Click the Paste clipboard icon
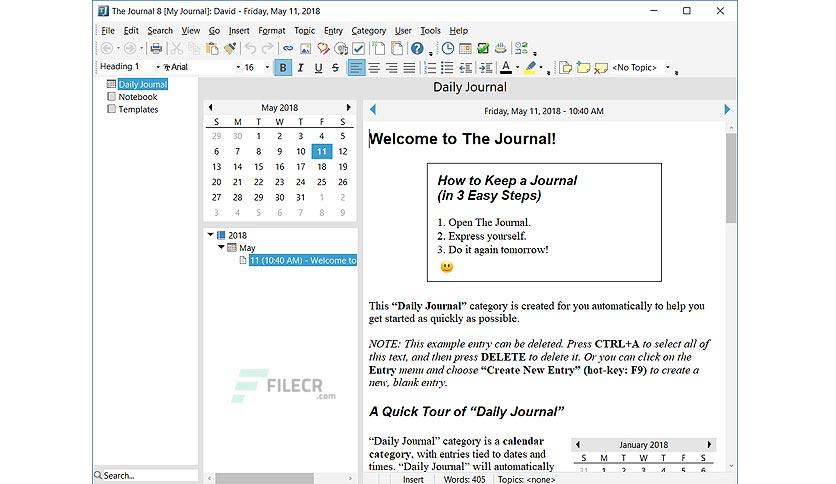Viewport: 836px width, 484px height. 212,49
